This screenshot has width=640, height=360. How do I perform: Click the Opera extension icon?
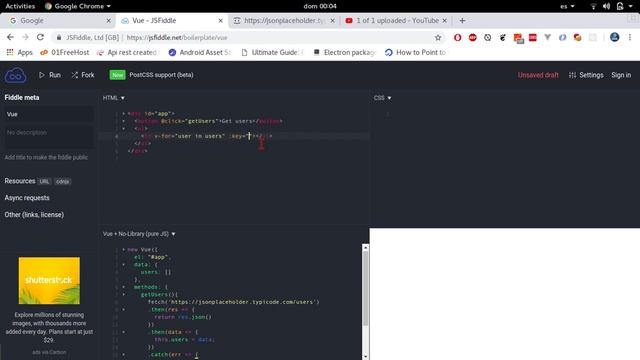(458, 38)
